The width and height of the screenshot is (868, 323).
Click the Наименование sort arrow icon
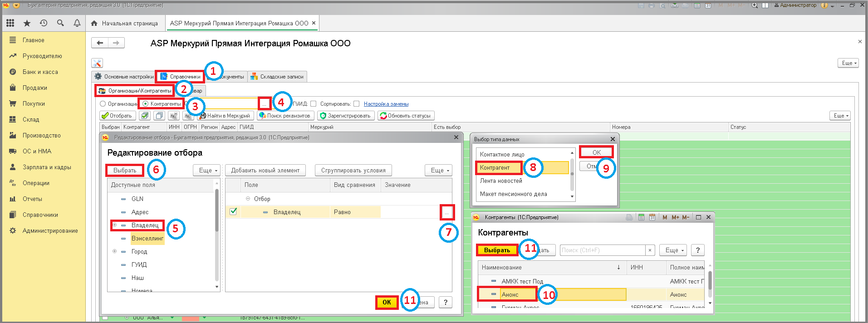618,268
